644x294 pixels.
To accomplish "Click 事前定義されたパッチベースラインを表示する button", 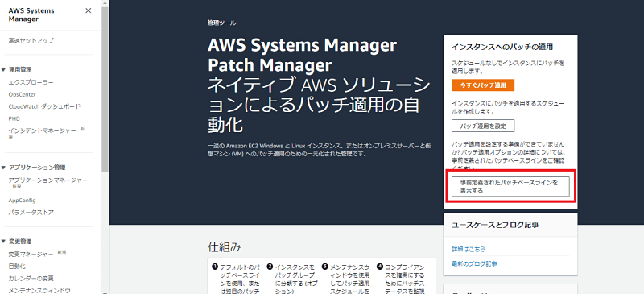I will point(510,187).
